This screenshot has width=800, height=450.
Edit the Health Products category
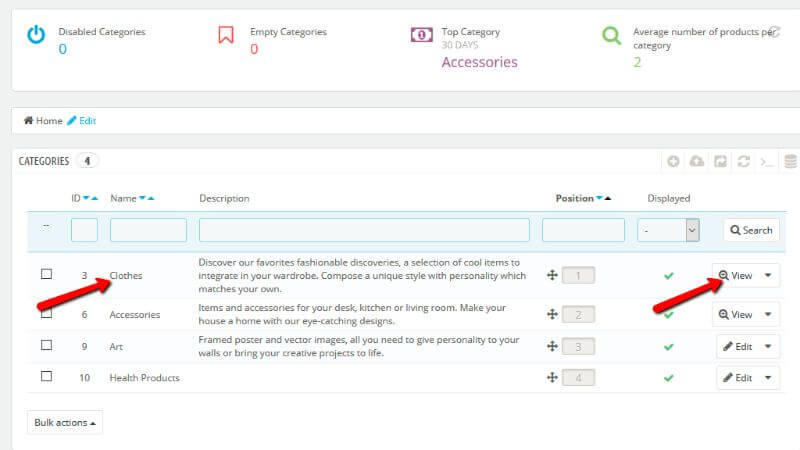[x=738, y=378]
